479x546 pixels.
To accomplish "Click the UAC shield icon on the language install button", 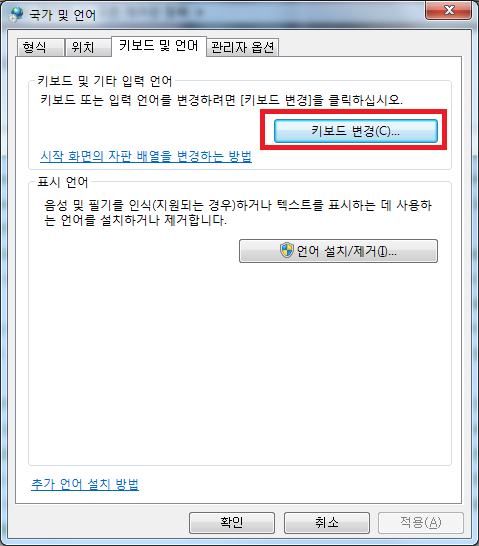I will tap(286, 250).
